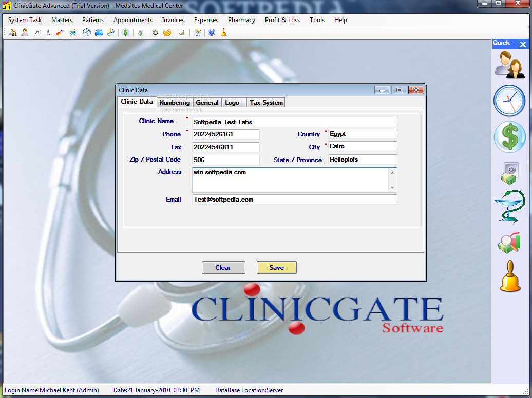The width and height of the screenshot is (532, 398).
Task: Open help with the blue question mark icon
Action: [212, 32]
